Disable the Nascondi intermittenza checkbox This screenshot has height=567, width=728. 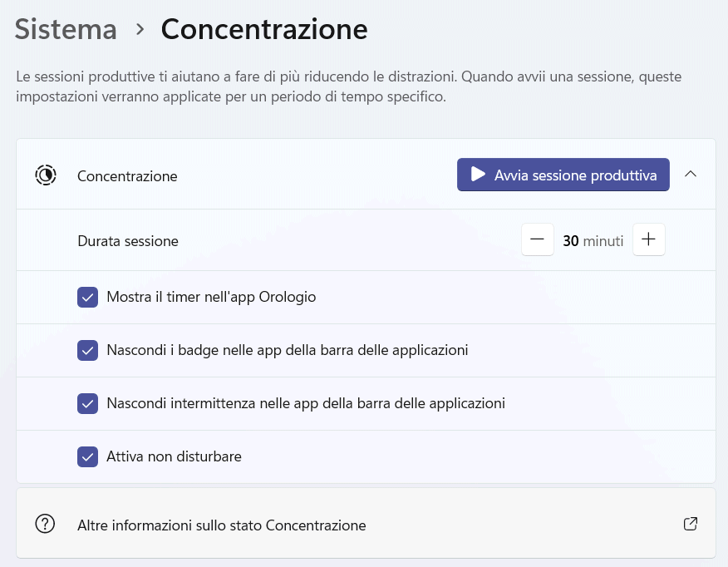coord(88,403)
